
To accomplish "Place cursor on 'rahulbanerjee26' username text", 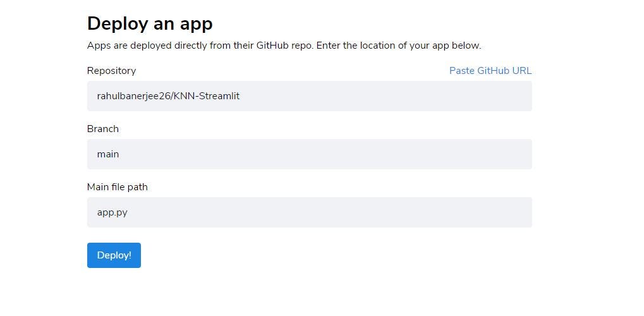I will (x=133, y=96).
